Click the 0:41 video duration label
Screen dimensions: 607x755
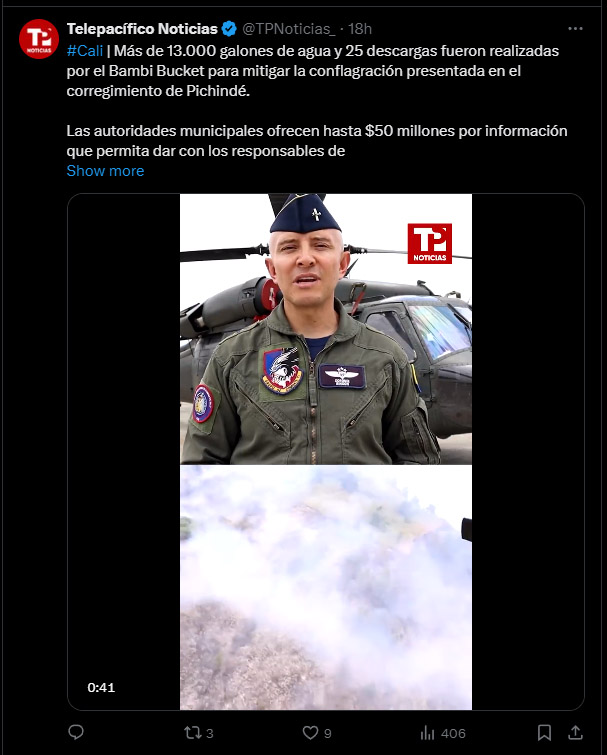pos(101,688)
